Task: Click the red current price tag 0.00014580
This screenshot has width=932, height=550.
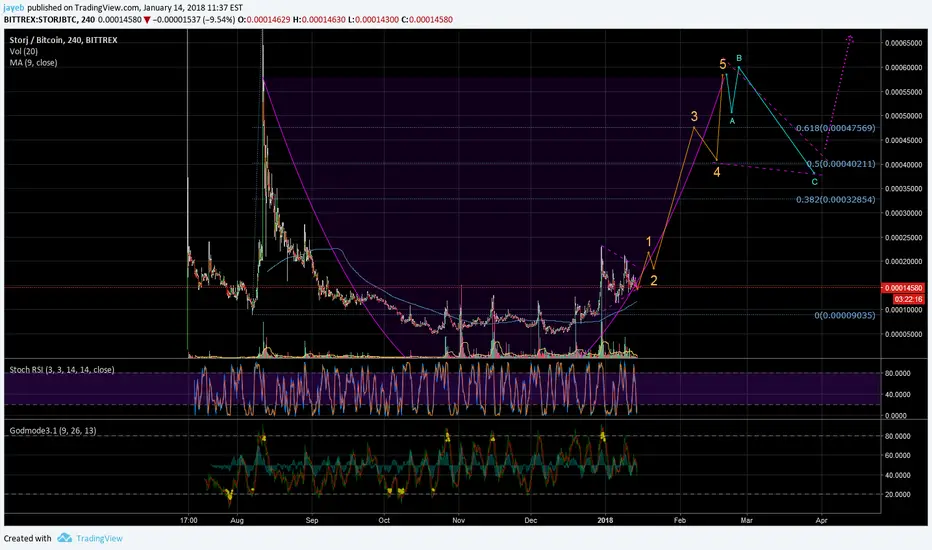Action: click(x=903, y=288)
